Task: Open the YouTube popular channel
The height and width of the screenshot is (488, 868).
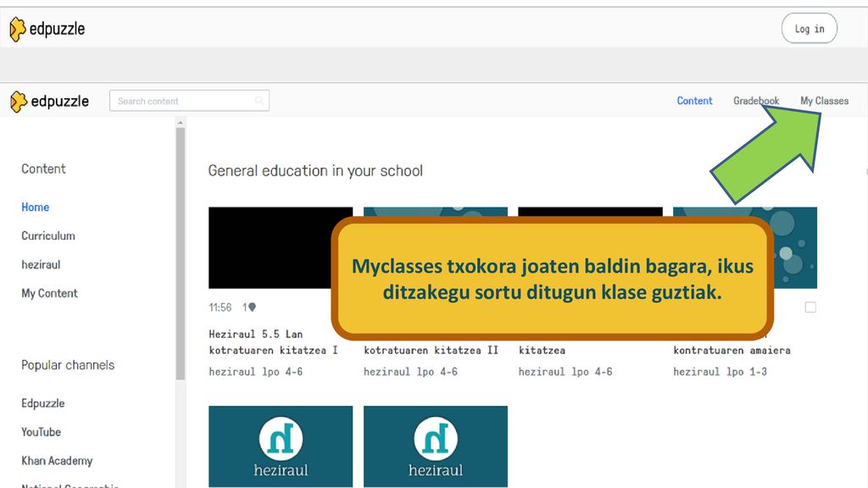Action: (41, 432)
